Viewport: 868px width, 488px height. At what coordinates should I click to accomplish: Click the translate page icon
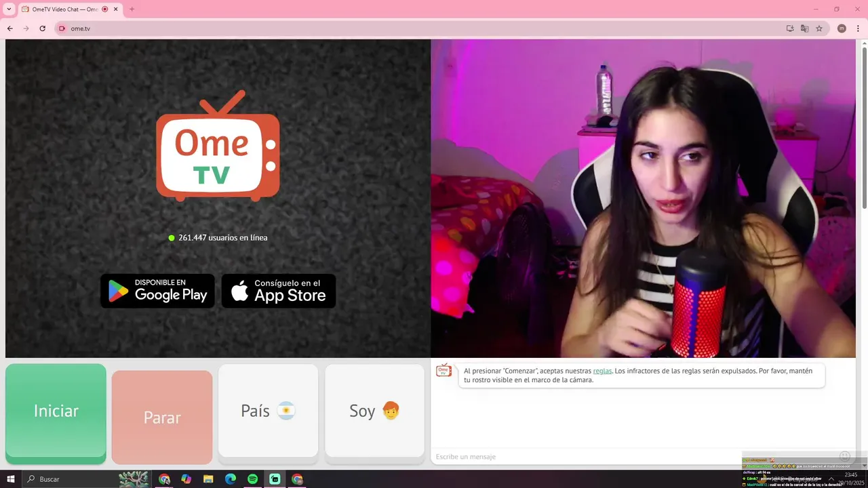coord(805,28)
